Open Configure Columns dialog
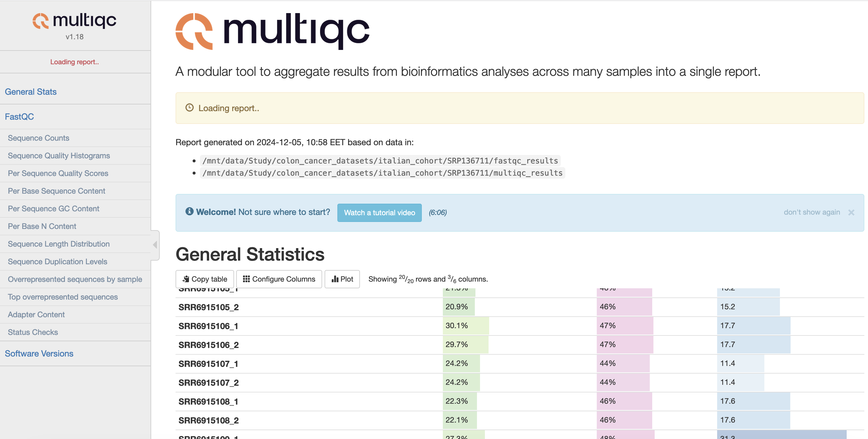Viewport: 868px width, 439px height. coord(279,279)
